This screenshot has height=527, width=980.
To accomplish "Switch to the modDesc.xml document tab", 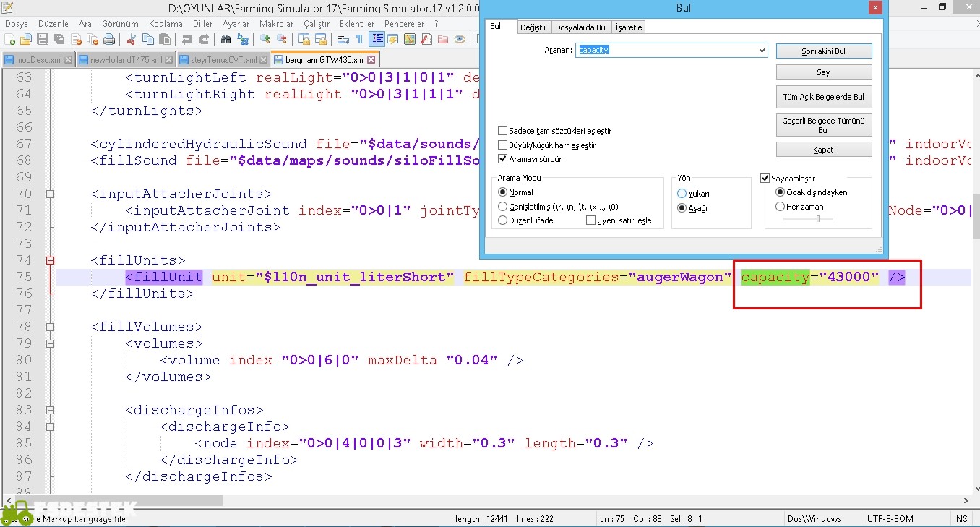I will tap(38, 59).
